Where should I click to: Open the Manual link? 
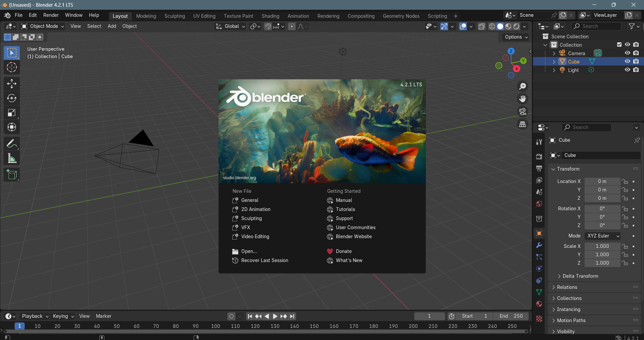pyautogui.click(x=344, y=200)
